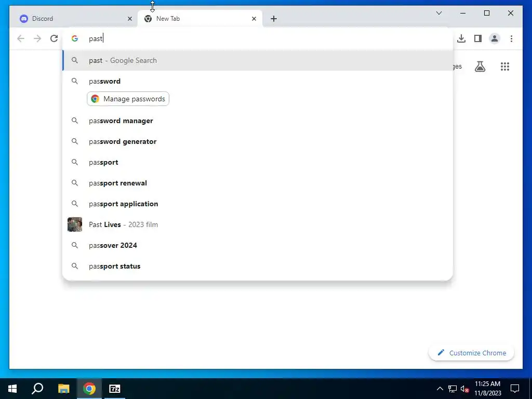Screen dimensions: 532x399
Task: Click the Google logo in the address bar
Action: tap(75, 38)
